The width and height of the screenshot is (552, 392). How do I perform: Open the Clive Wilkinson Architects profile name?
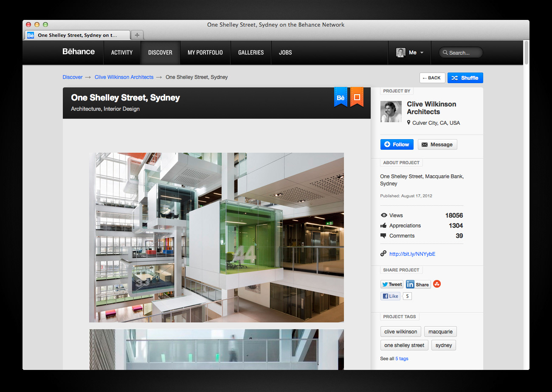pyautogui.click(x=431, y=108)
